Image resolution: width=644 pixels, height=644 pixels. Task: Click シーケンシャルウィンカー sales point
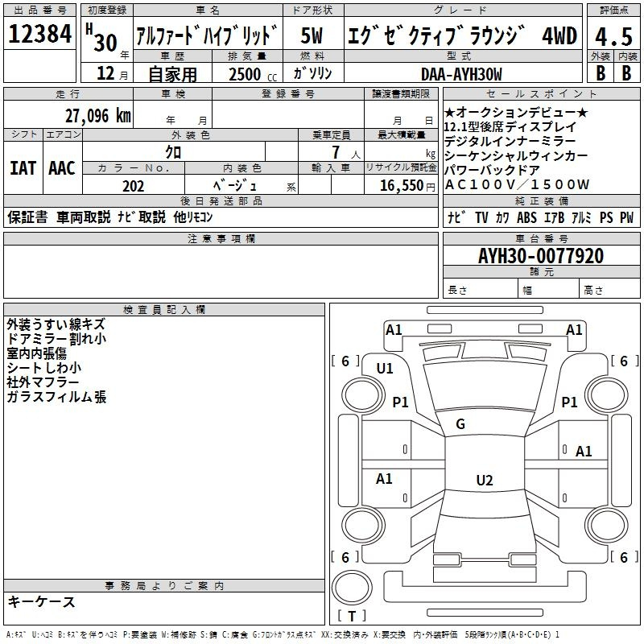(516, 155)
